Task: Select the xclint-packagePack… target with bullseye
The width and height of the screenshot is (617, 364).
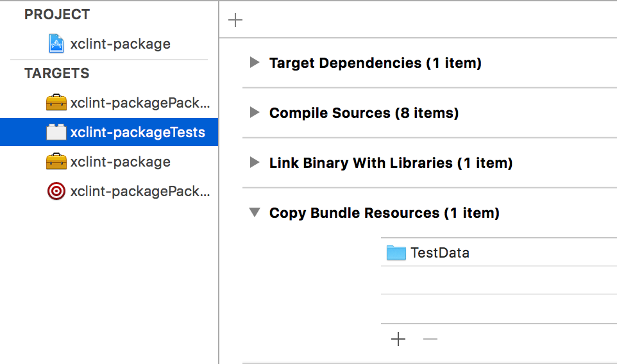Action: coord(140,191)
